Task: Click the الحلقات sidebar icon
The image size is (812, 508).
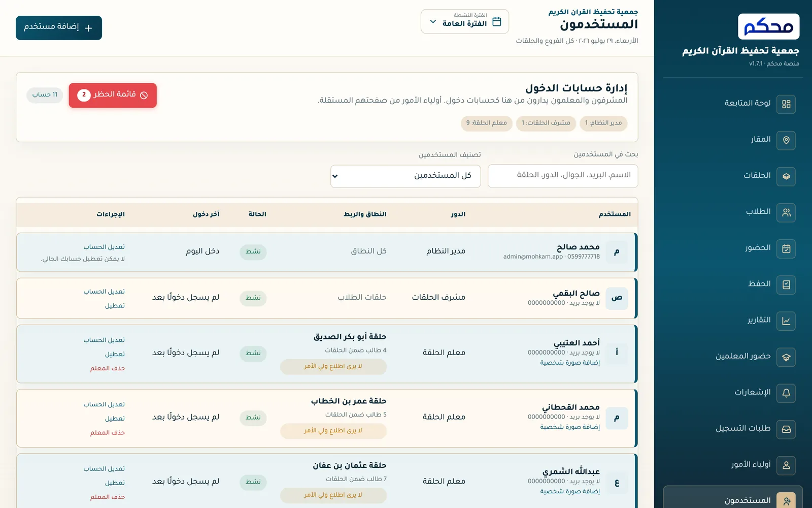Action: pos(786,176)
